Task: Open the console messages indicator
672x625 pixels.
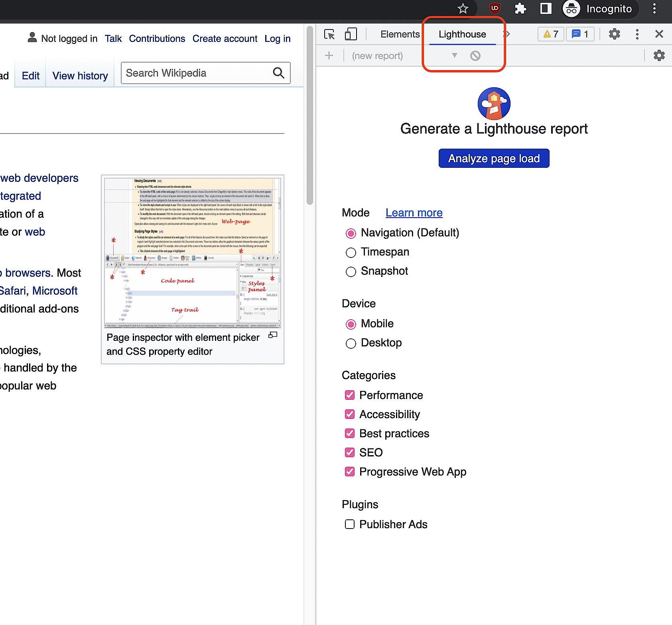Action: (579, 34)
